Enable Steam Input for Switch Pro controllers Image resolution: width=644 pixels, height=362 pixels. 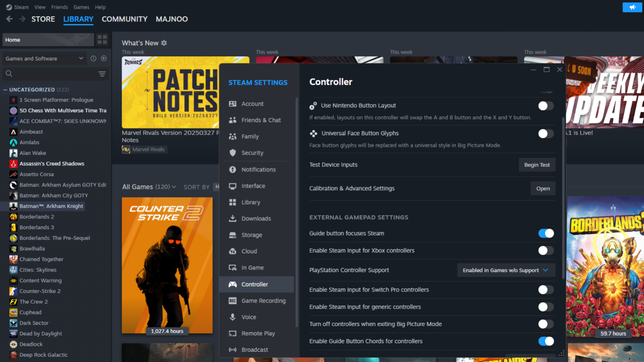(x=546, y=290)
